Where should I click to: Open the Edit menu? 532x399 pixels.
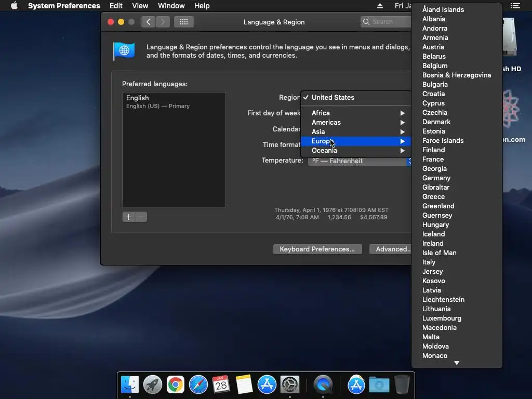coord(116,6)
